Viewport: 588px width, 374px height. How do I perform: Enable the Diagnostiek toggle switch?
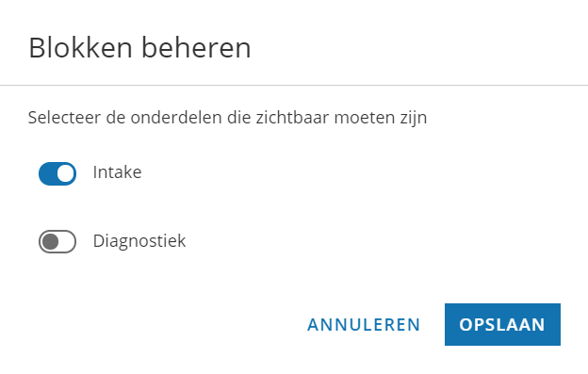coord(57,242)
